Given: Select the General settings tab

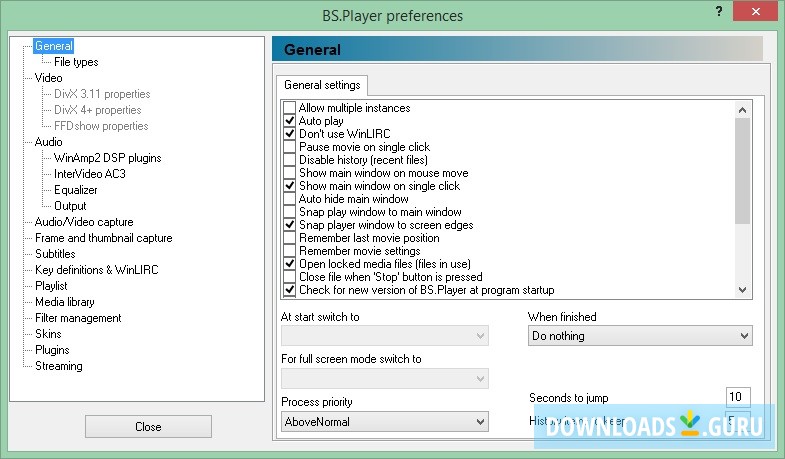Looking at the screenshot, I should [x=322, y=85].
